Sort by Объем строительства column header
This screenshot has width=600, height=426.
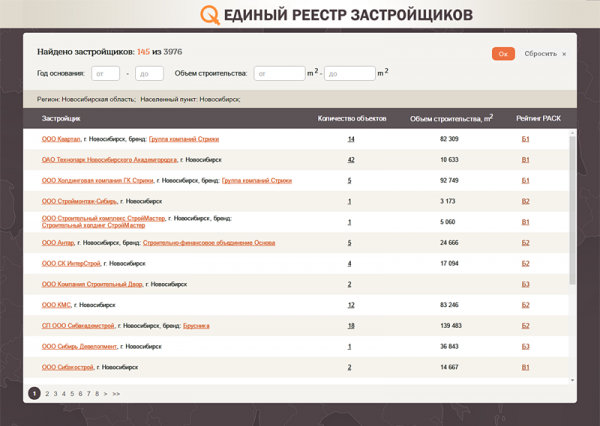point(452,118)
